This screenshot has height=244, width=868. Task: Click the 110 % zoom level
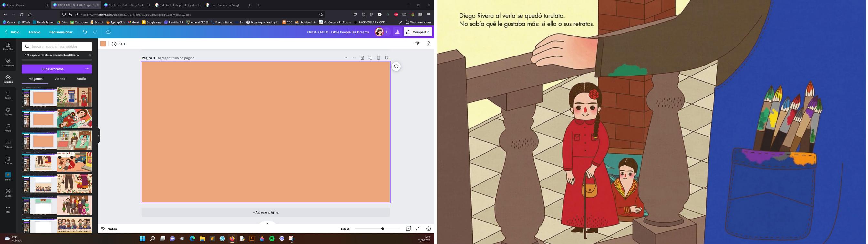pos(345,229)
